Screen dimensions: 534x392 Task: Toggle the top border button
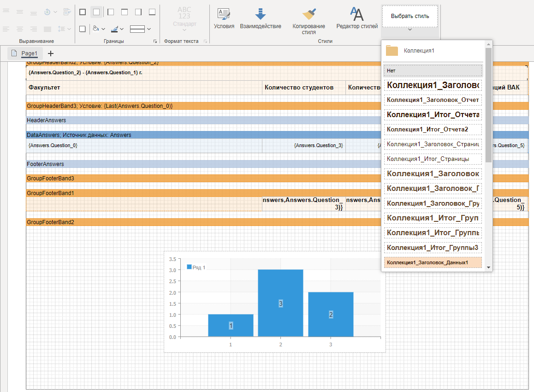125,12
